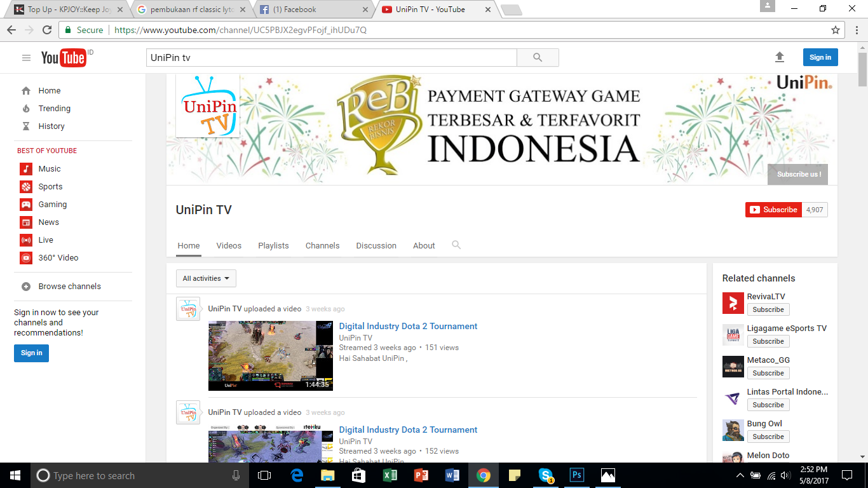Switch to the Videos tab
The height and width of the screenshot is (488, 868).
pyautogui.click(x=229, y=246)
